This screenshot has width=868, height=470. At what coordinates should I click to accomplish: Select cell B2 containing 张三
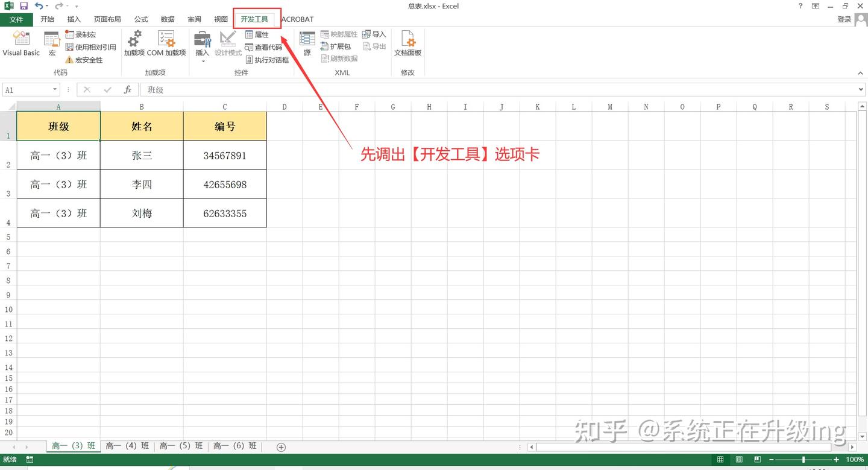(x=141, y=155)
